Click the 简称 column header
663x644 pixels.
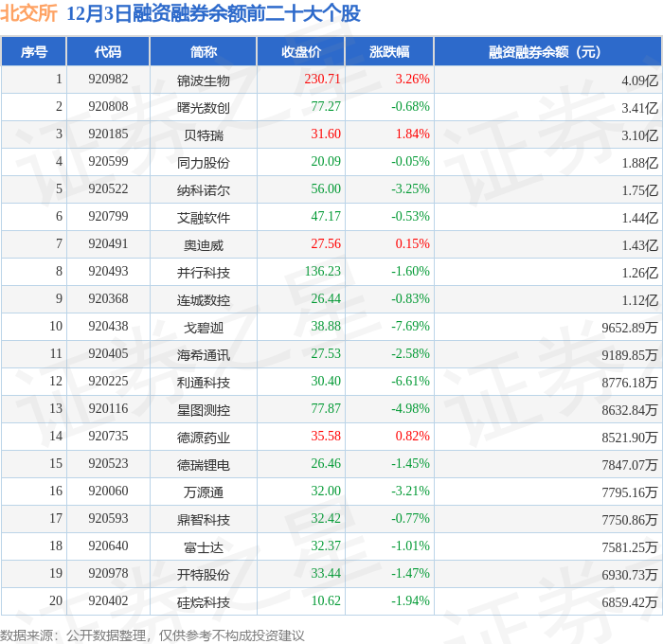pyautogui.click(x=204, y=51)
